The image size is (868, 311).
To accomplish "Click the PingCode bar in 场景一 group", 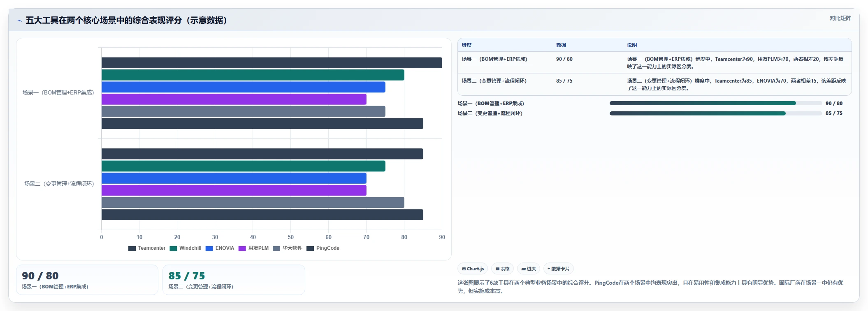I will pos(262,124).
